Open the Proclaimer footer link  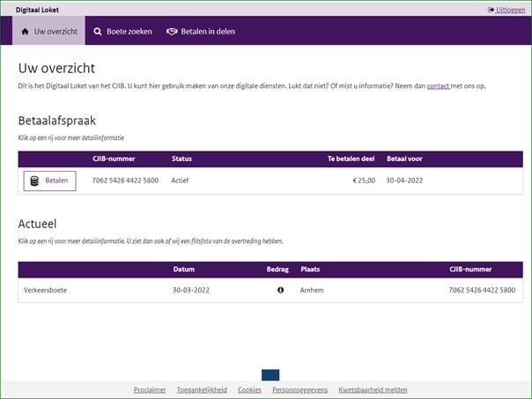pyautogui.click(x=150, y=389)
